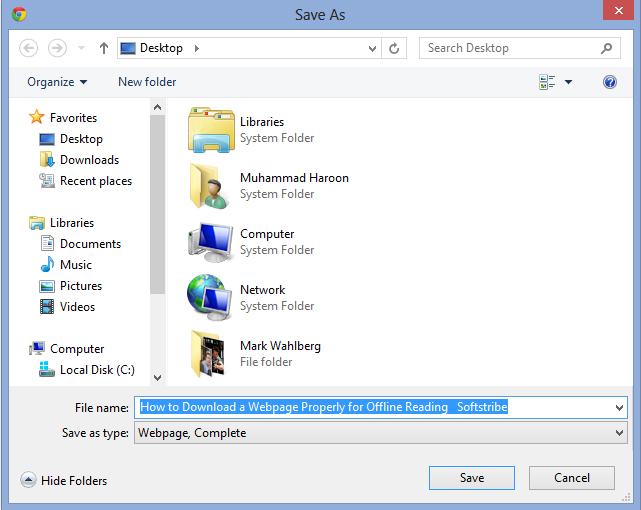Open more view options dropdown
Screen dimensions: 641x510
pyautogui.click(x=568, y=82)
